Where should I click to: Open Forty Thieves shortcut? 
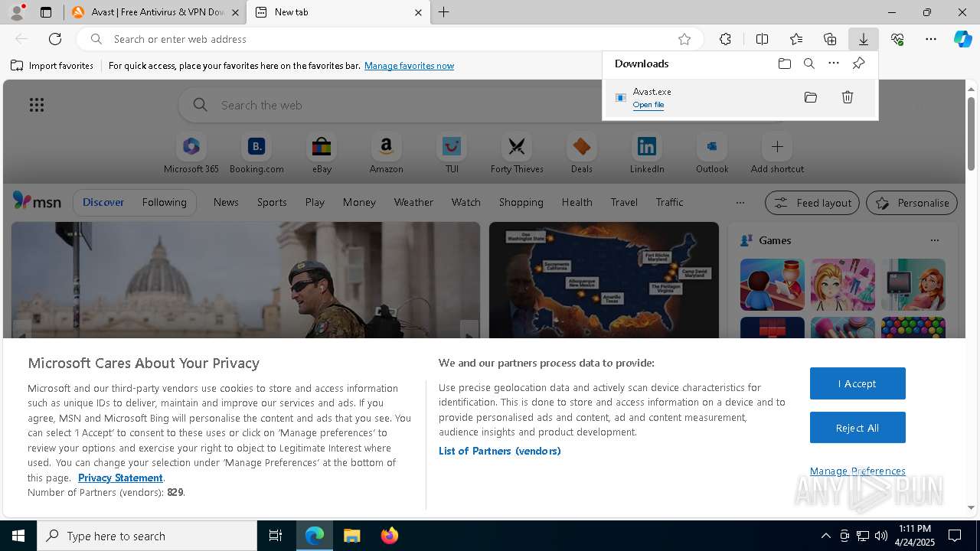click(x=517, y=153)
